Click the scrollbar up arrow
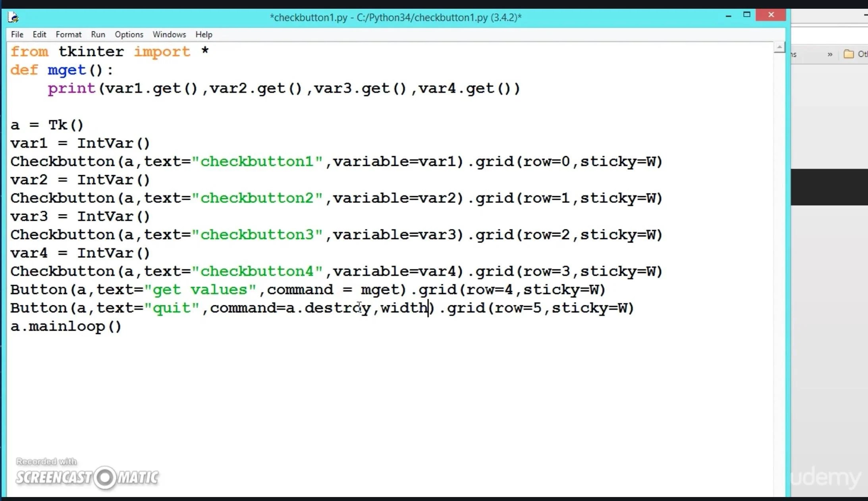The width and height of the screenshot is (868, 501). 779,48
